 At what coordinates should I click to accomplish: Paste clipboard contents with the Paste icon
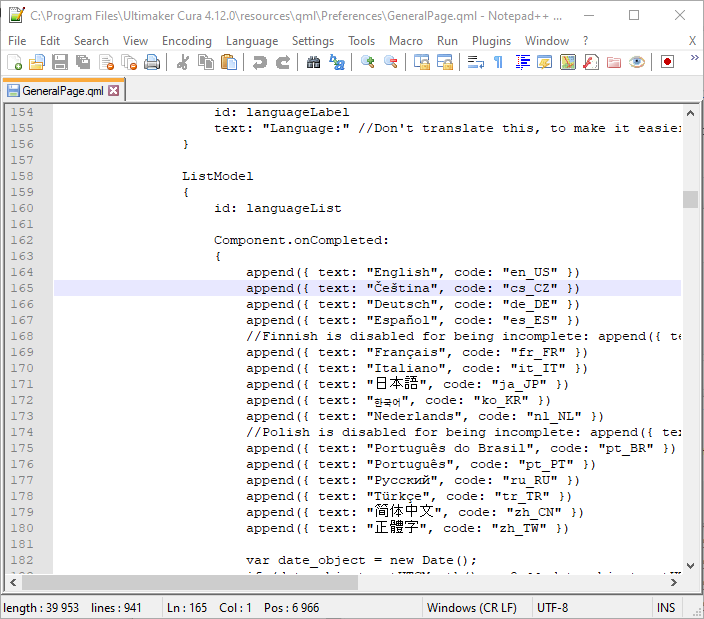[229, 62]
